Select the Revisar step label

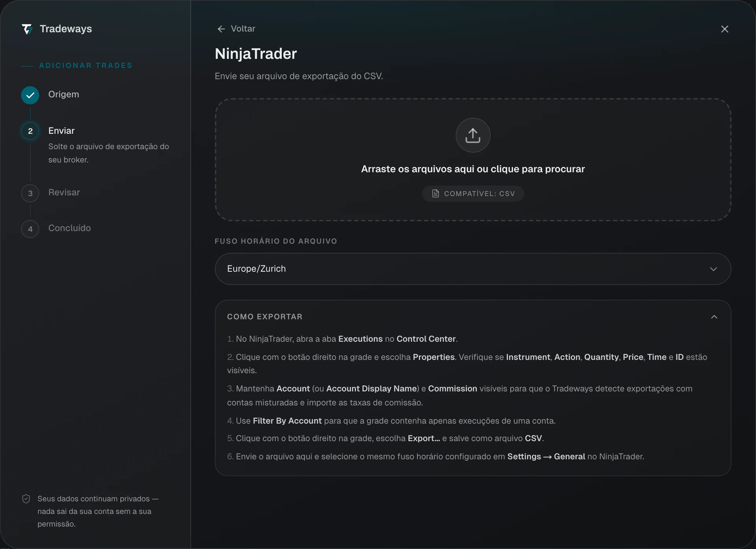coord(64,193)
